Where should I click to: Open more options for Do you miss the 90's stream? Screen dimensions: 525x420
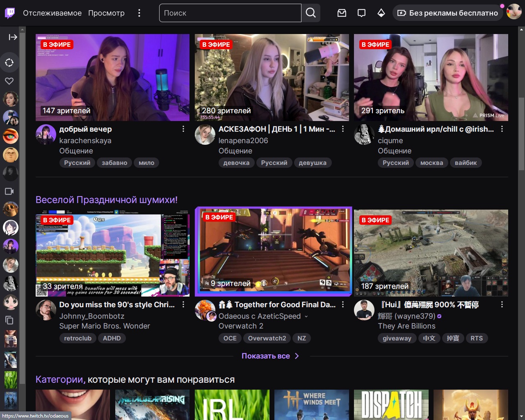183,305
